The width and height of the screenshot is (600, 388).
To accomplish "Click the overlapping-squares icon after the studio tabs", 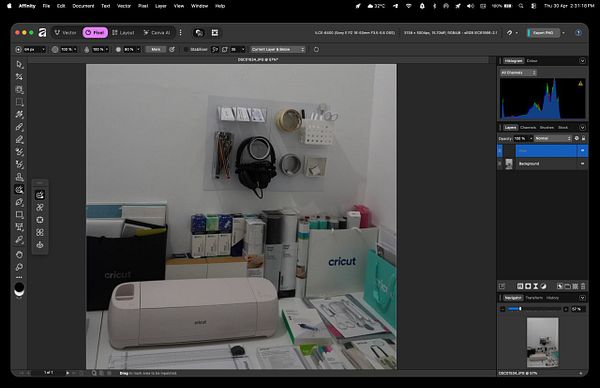I will click(199, 33).
